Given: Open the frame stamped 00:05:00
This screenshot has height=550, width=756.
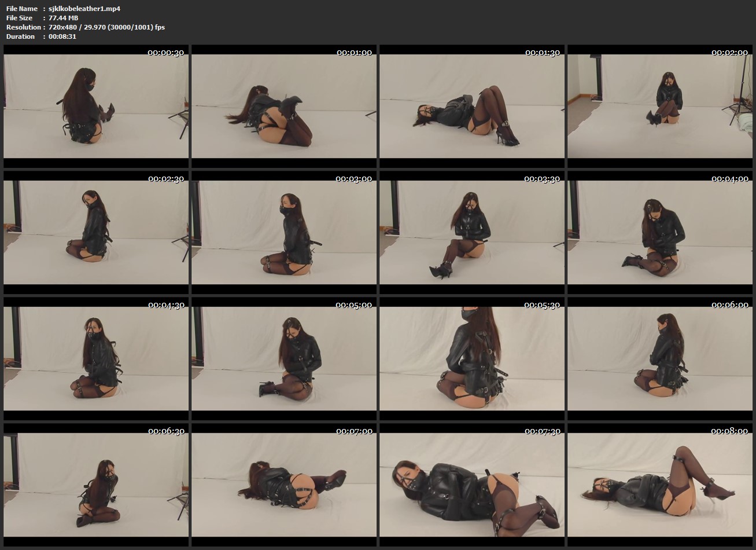Looking at the screenshot, I should (284, 359).
